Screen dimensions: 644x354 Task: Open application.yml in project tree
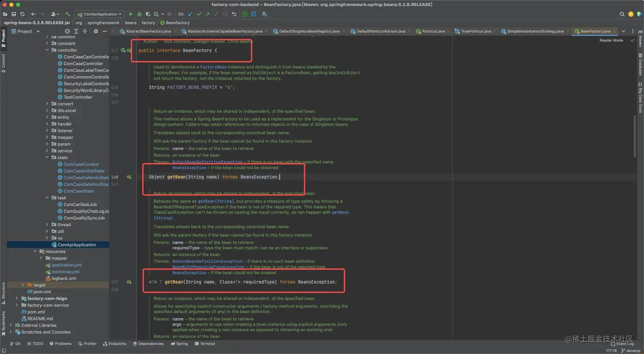click(x=66, y=265)
